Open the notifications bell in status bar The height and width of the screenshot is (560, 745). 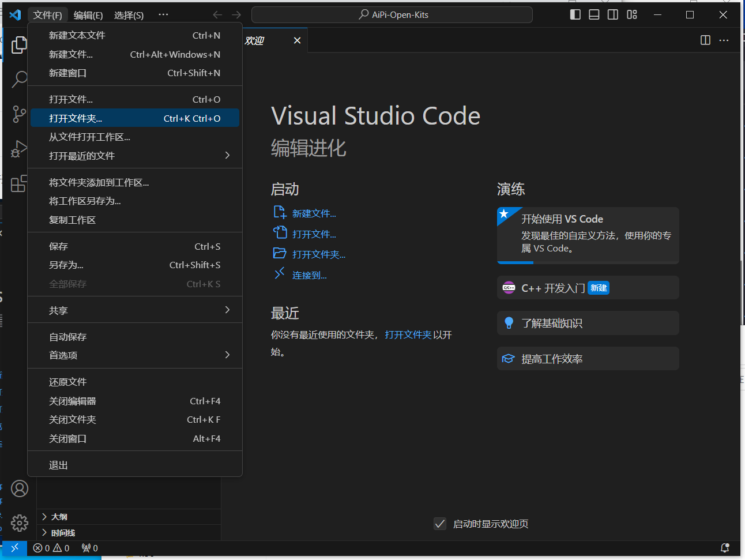(725, 548)
